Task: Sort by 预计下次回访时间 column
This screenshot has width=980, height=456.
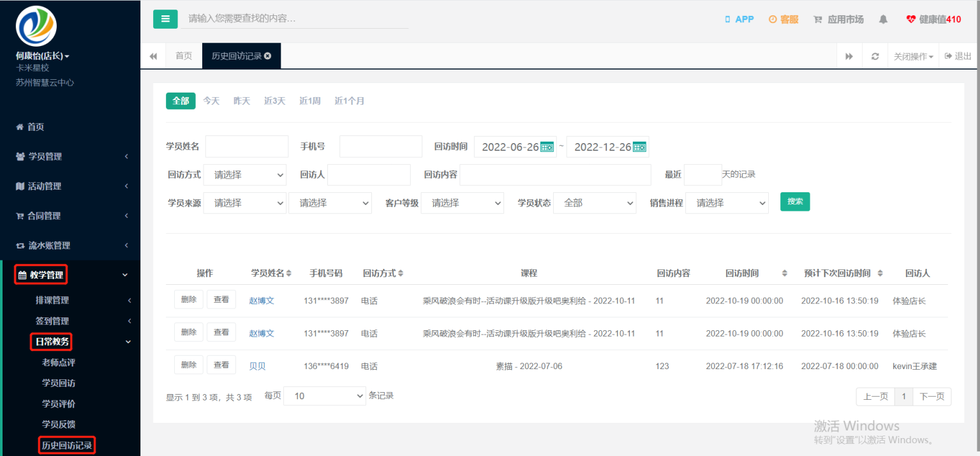Action: (880, 273)
